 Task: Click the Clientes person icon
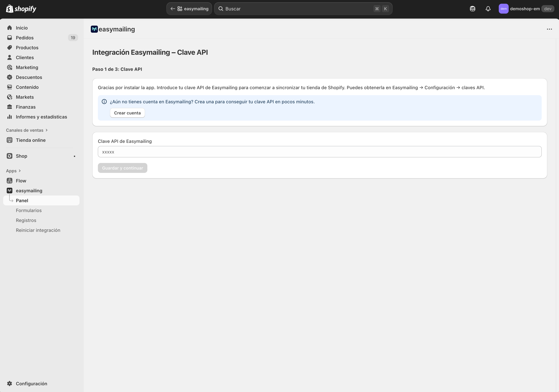pyautogui.click(x=10, y=57)
